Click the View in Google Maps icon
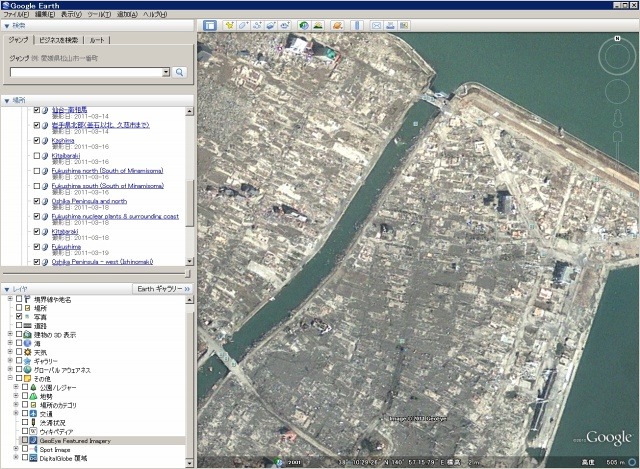This screenshot has width=640, height=469. [x=404, y=25]
